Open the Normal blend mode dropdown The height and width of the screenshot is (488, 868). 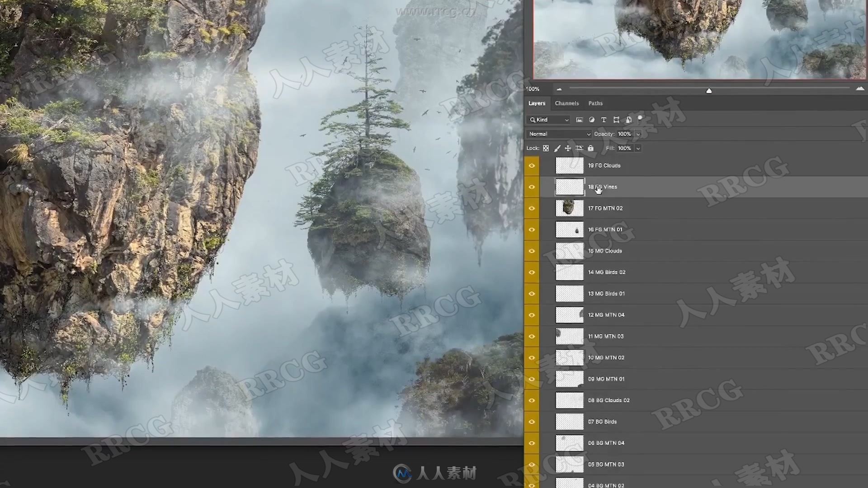(x=559, y=134)
